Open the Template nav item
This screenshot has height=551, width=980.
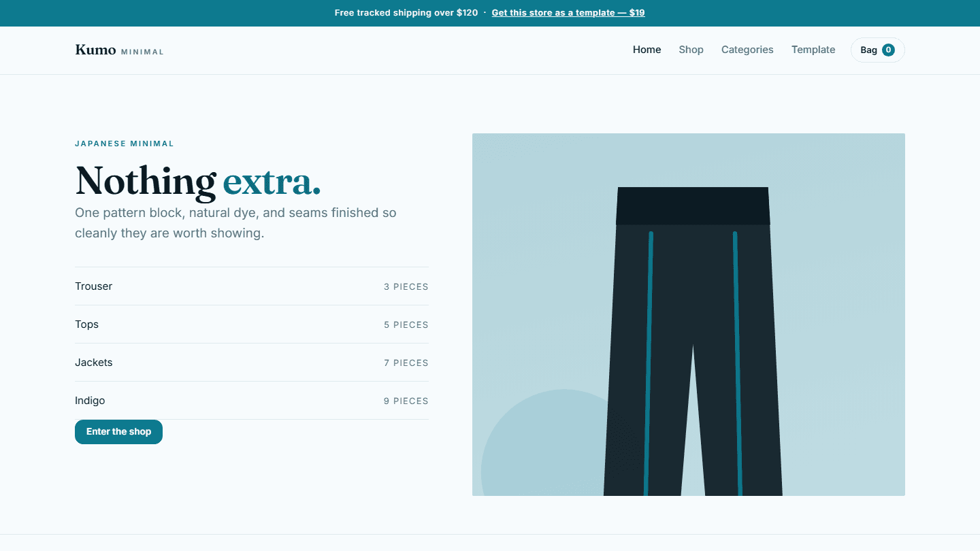click(813, 50)
